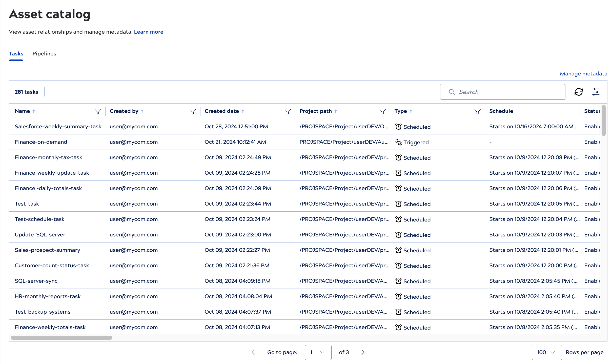Image resolution: width=613 pixels, height=364 pixels.
Task: Refresh the tasks table
Action: tap(579, 92)
